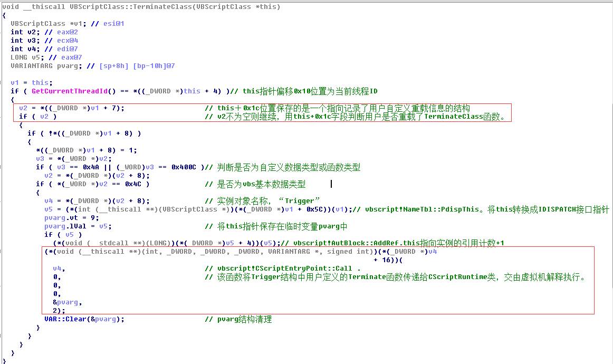Click the 'if ( v2 )' condition
The width and height of the screenshot is (613, 364).
38,117
